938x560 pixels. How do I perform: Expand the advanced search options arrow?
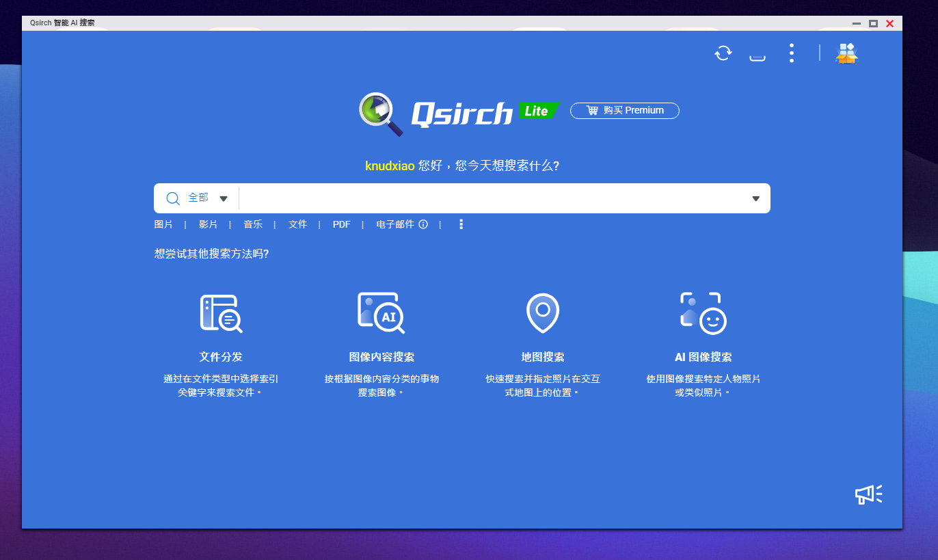tap(755, 198)
